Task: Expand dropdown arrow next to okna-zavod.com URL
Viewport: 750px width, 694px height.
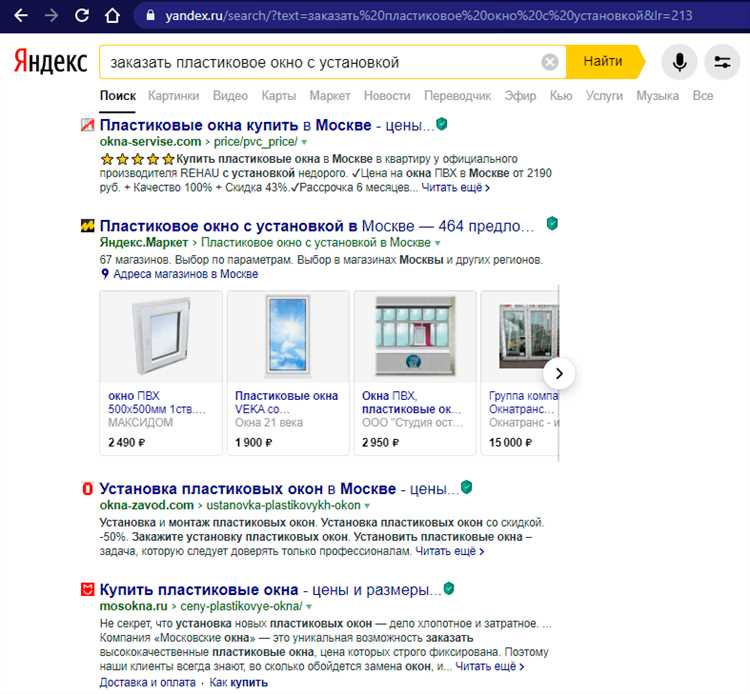Action: (367, 506)
